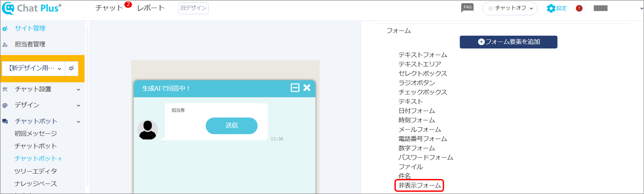Open the チャットオフ status dropdown
This screenshot has width=644, height=194.
[x=510, y=8]
